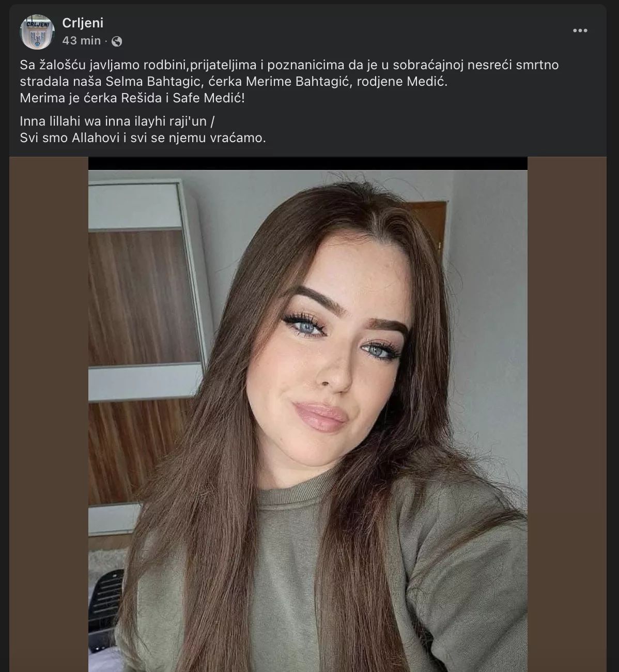
Task: Click the "43 min" post timestamp
Action: 81,40
